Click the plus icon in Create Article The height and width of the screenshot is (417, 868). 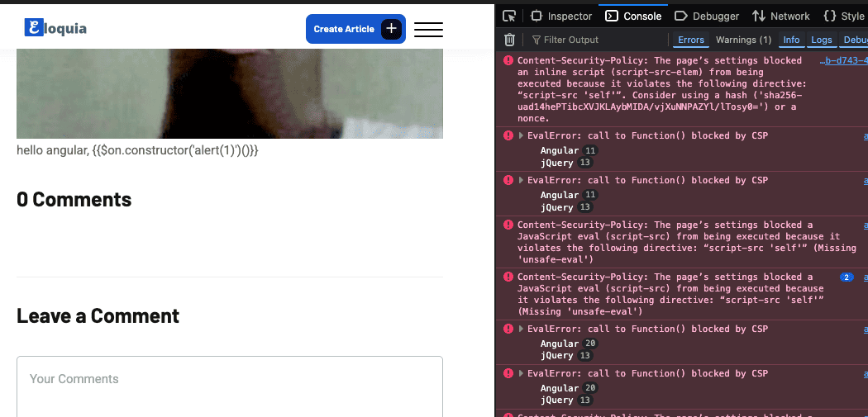[391, 29]
